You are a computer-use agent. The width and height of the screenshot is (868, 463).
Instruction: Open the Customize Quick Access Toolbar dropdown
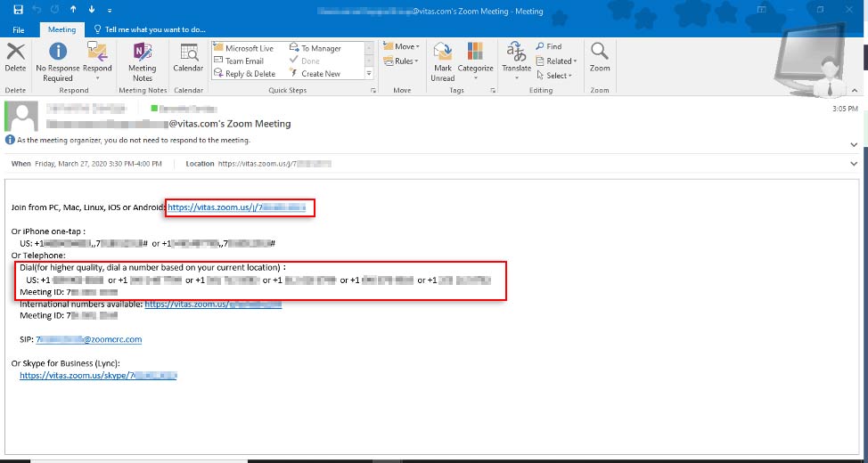click(x=110, y=11)
